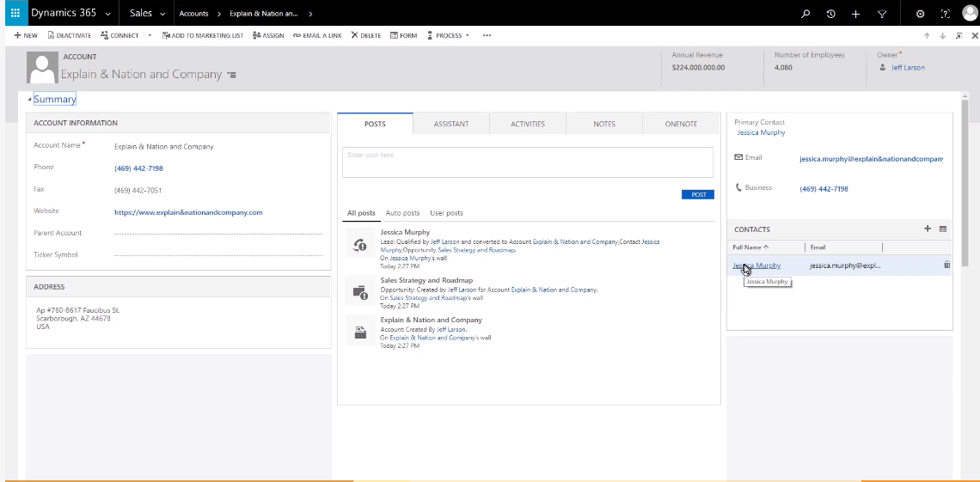Click NEW in the command bar
The image size is (980, 482).
pos(26,35)
